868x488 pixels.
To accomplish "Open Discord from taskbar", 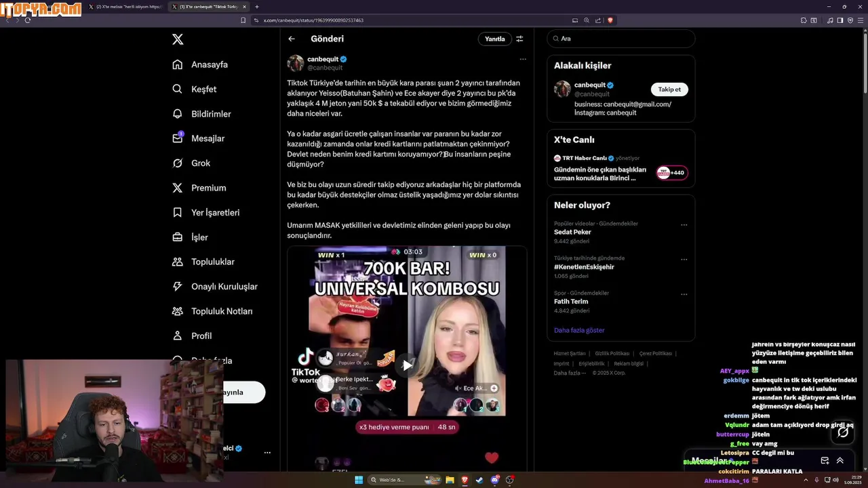I will (x=495, y=480).
